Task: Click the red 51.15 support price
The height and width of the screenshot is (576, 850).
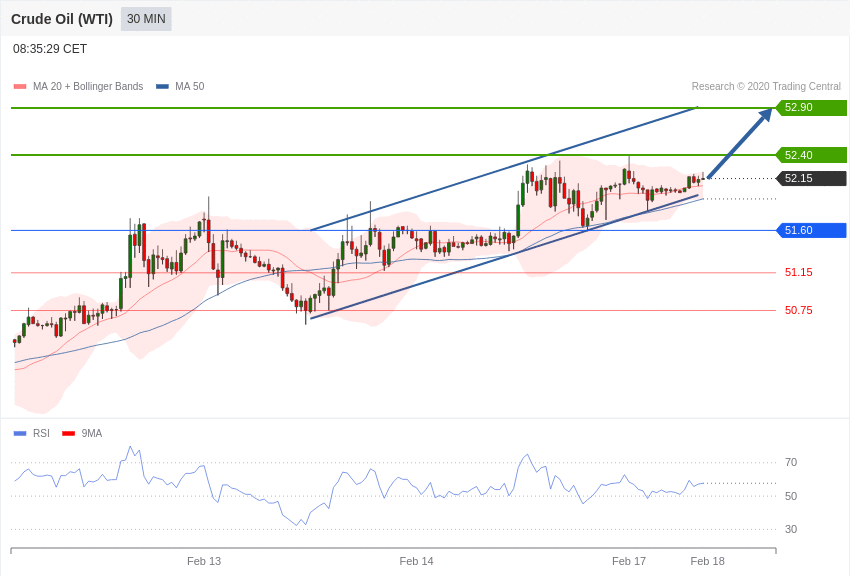Action: click(x=799, y=273)
